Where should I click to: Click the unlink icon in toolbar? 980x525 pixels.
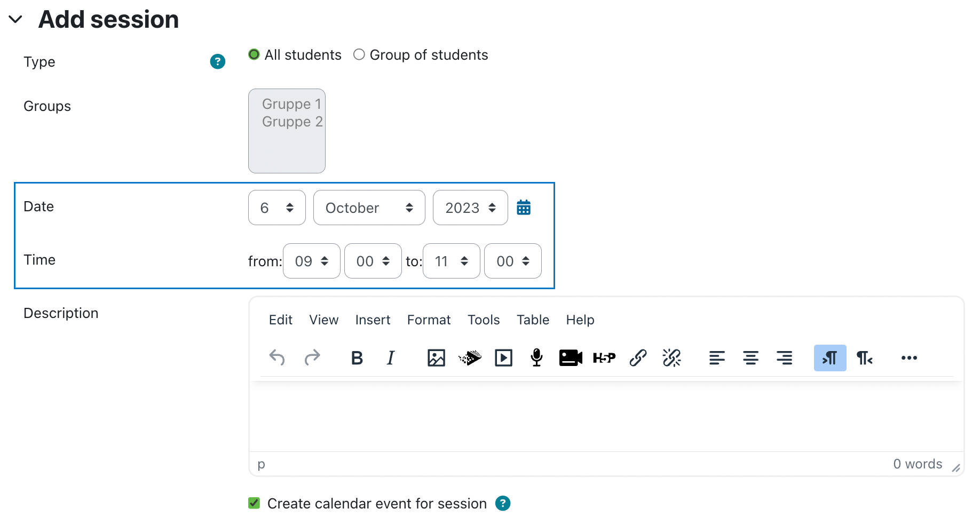point(671,358)
